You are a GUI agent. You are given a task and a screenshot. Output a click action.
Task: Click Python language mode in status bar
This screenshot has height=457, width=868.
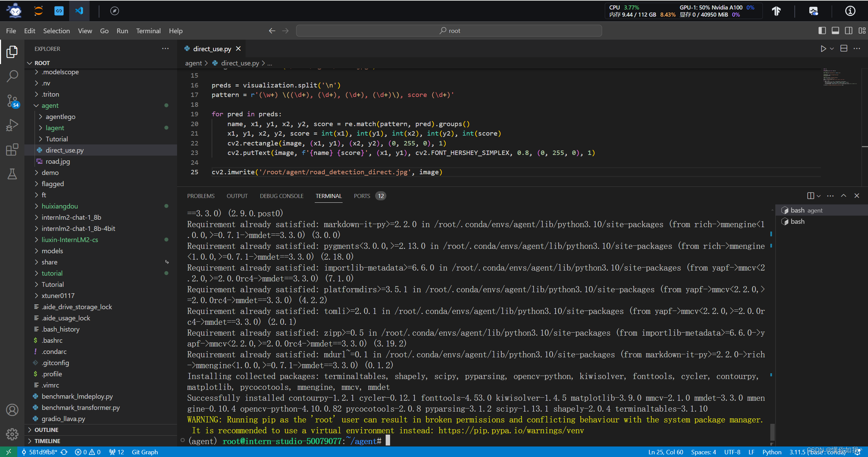click(772, 452)
